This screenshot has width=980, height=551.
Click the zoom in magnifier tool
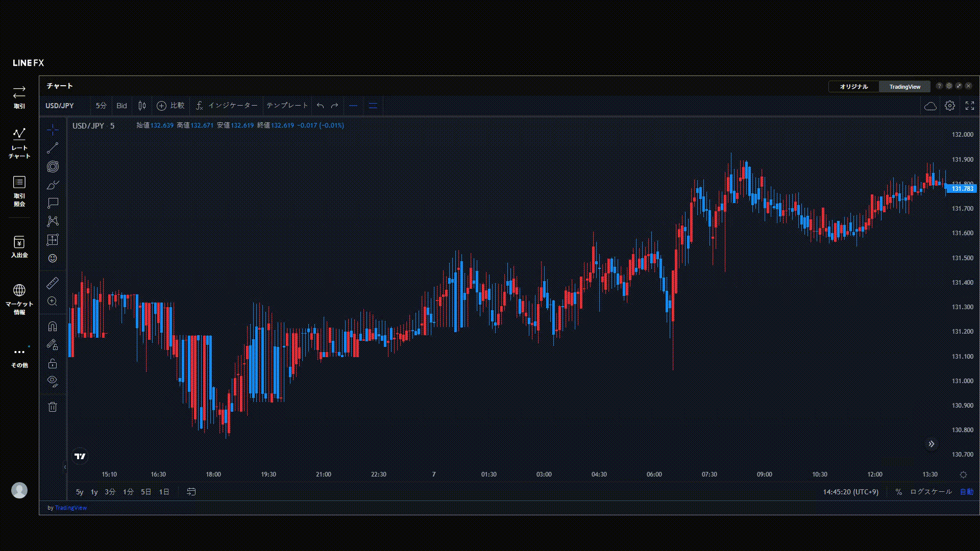pos(53,302)
